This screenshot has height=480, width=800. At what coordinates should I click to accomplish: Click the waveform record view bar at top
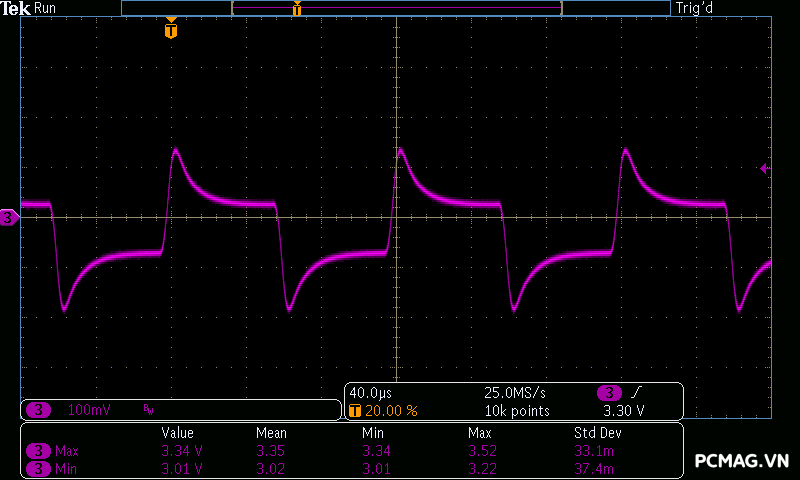(x=395, y=8)
